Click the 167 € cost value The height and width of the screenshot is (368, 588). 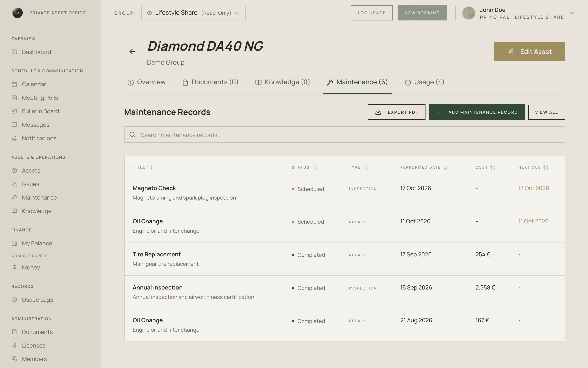[x=482, y=320]
